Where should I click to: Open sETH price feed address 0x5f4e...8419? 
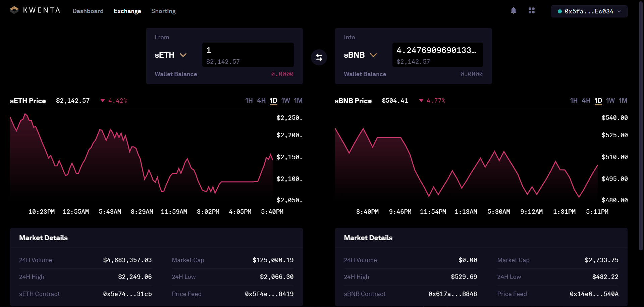coord(269,294)
